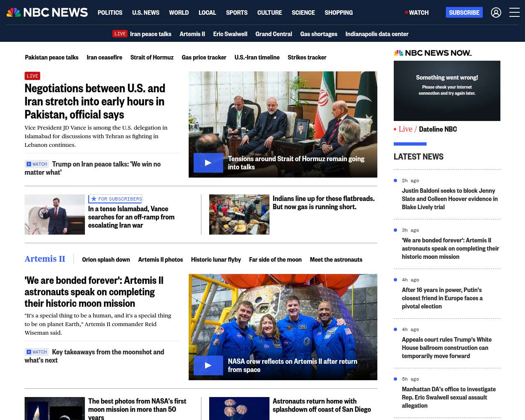This screenshot has height=420, width=525.
Task: Open the Artemis II section heading link
Action: pyautogui.click(x=45, y=259)
